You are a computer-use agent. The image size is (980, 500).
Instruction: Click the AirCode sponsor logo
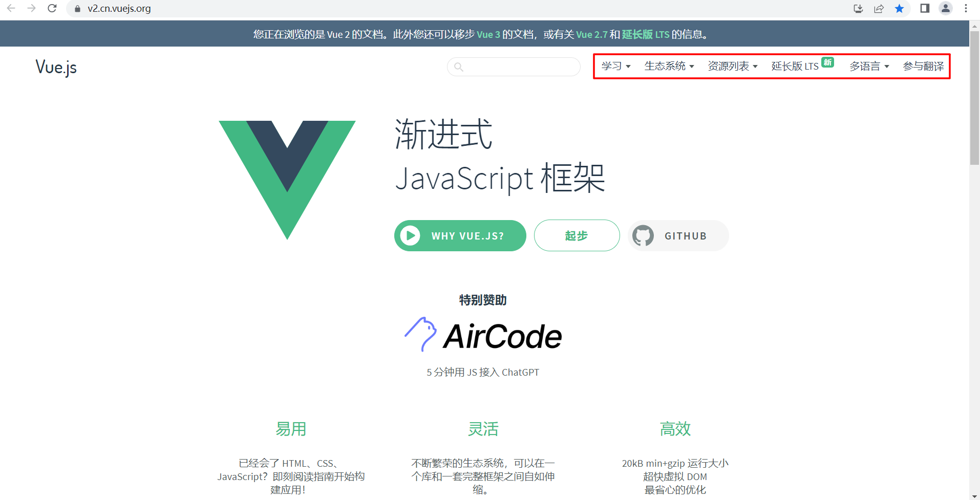pos(483,335)
